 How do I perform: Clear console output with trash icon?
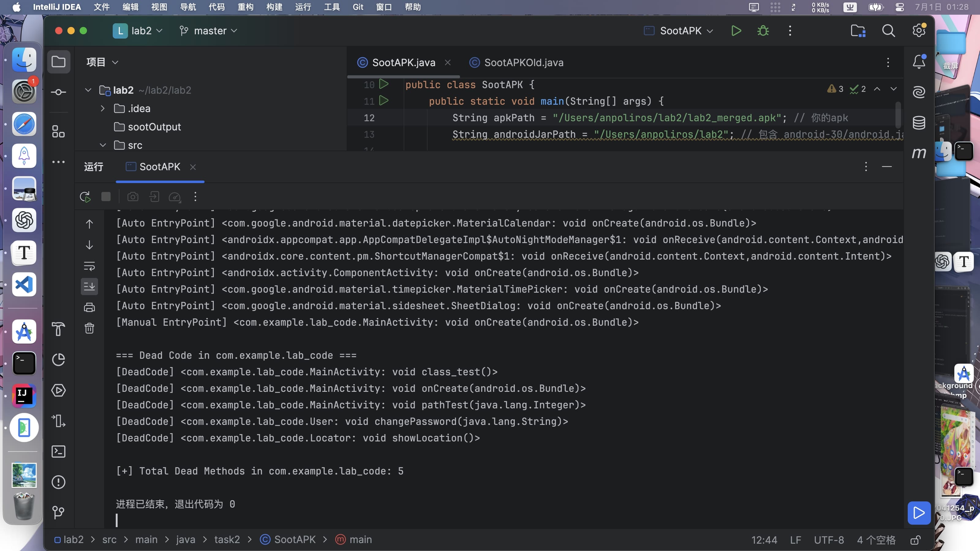[x=89, y=328]
